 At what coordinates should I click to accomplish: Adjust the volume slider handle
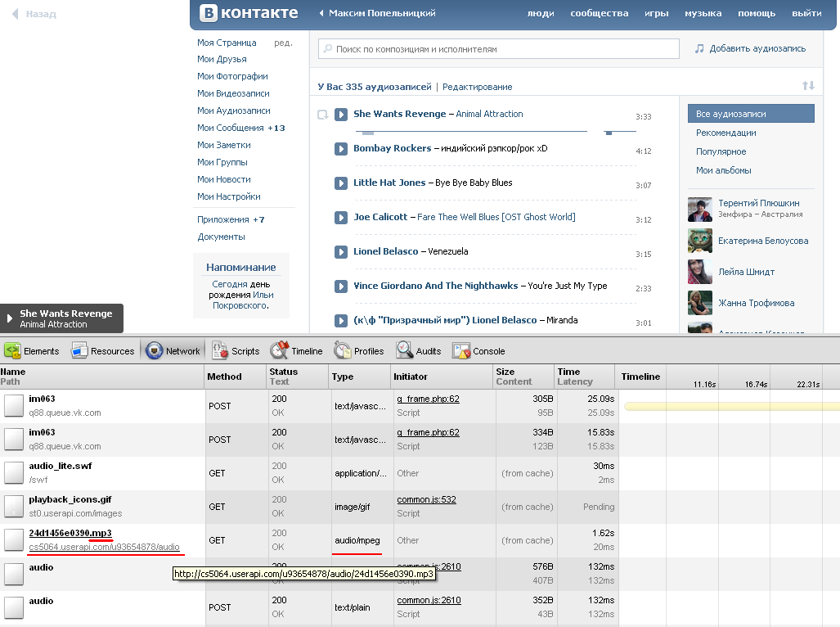click(x=609, y=132)
